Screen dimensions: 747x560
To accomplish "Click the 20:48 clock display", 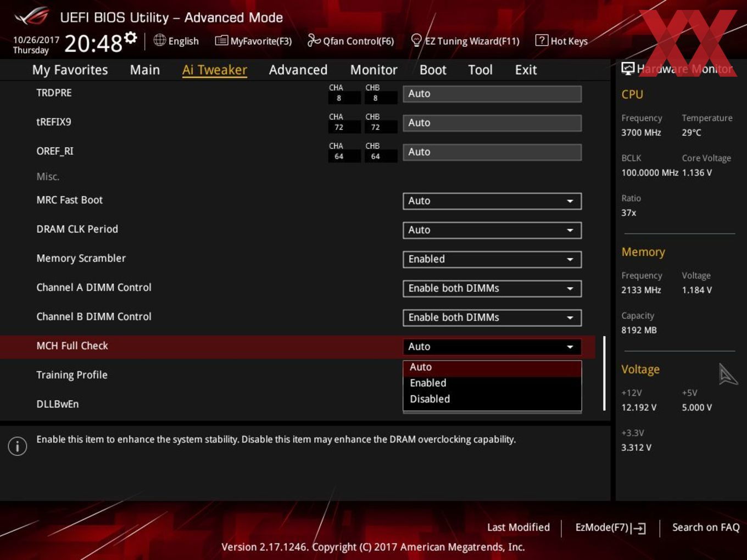I will (93, 43).
